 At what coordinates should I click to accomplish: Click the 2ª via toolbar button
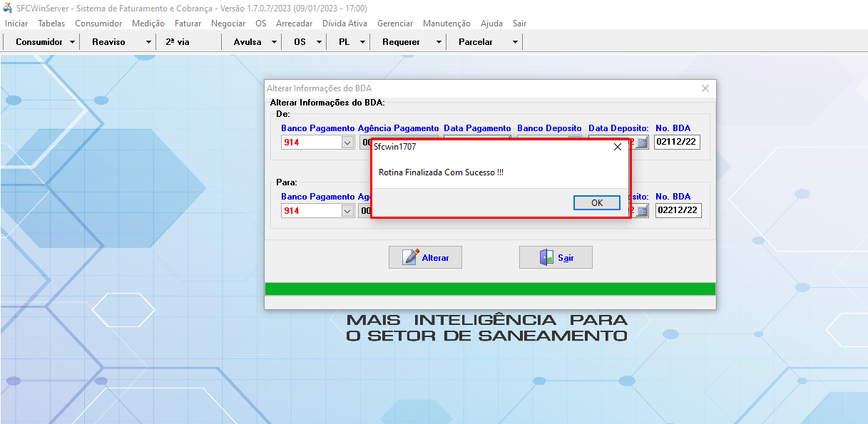pos(178,42)
